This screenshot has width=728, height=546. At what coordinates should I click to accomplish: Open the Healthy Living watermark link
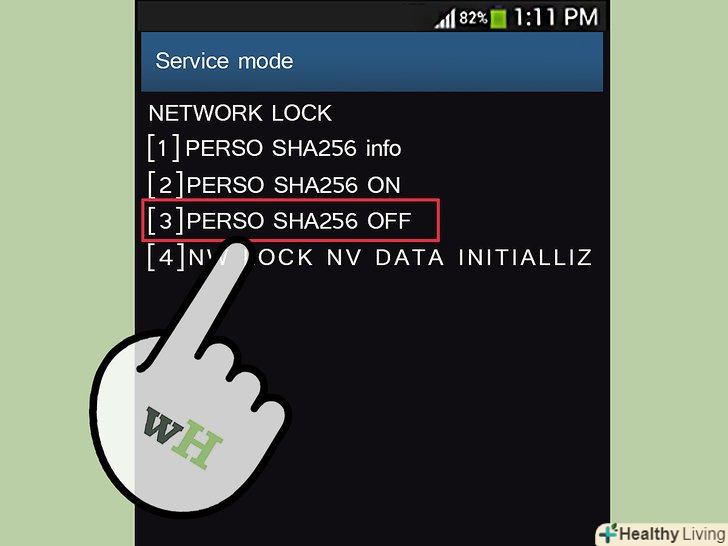tap(662, 534)
